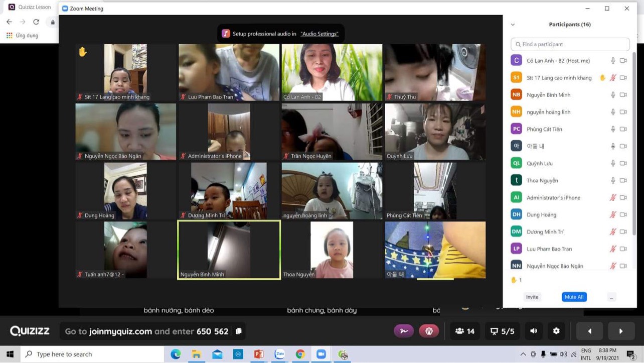Open Quizizz settings gear
644x363 pixels.
click(556, 331)
